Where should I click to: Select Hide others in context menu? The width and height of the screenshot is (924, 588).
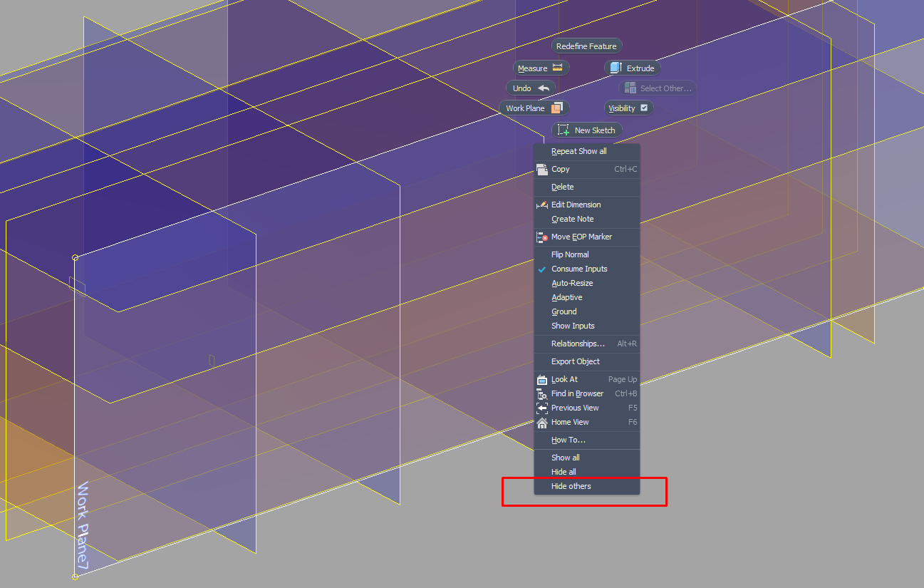[x=571, y=487]
